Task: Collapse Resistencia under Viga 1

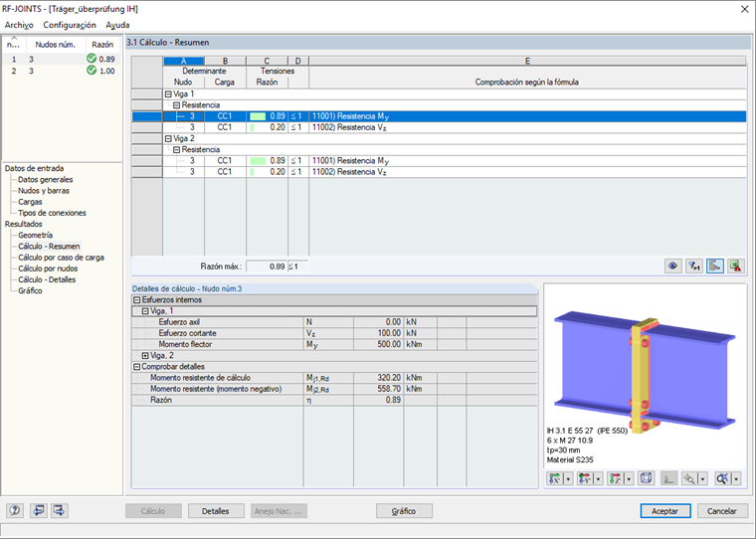Action: [x=176, y=105]
